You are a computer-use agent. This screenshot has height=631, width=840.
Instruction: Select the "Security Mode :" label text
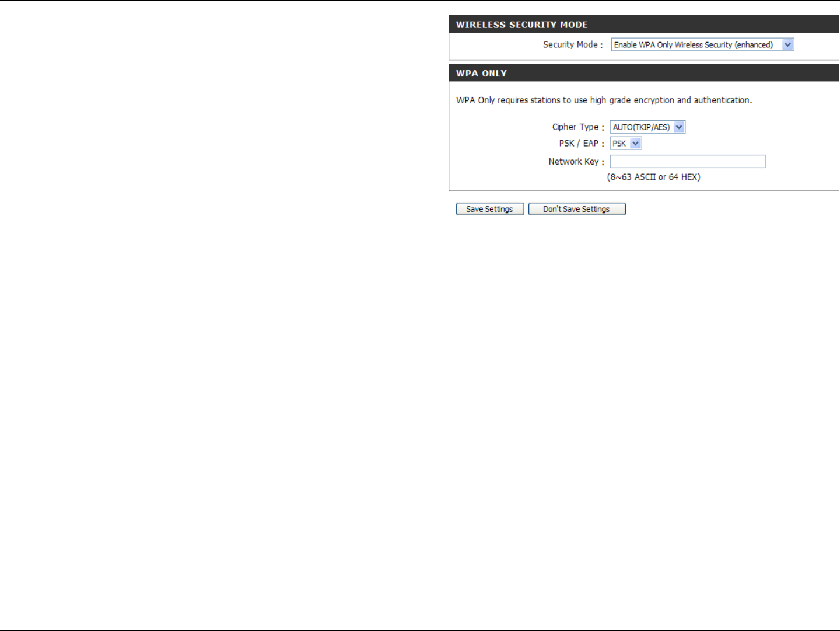tap(573, 45)
